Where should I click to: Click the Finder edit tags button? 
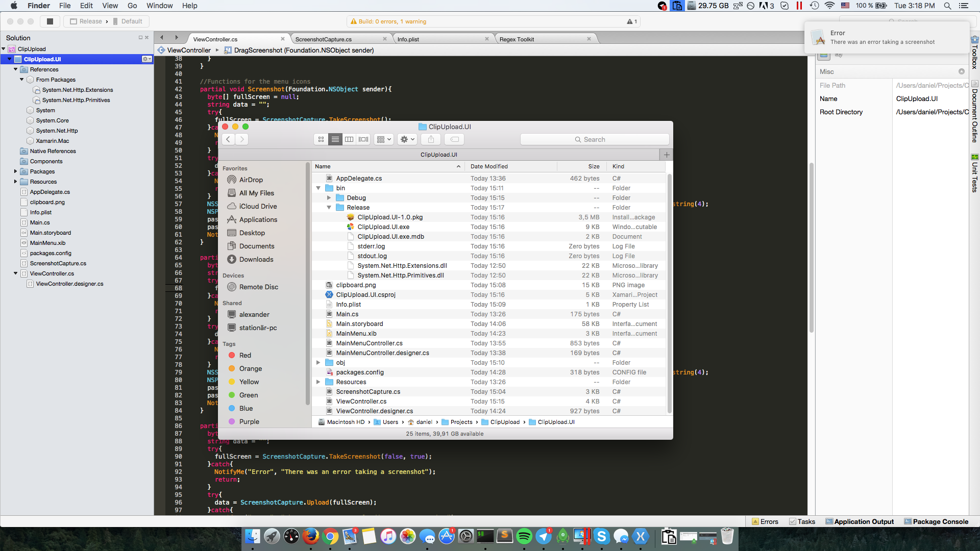click(x=454, y=139)
